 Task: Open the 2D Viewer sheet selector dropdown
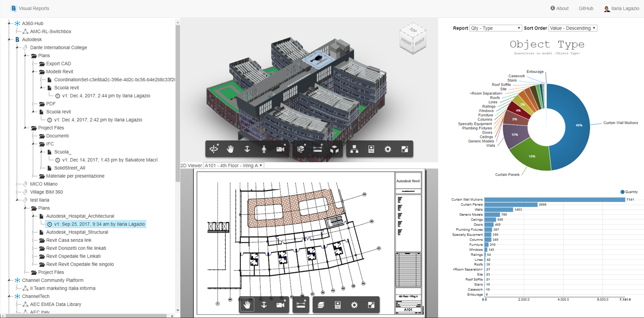[233, 165]
